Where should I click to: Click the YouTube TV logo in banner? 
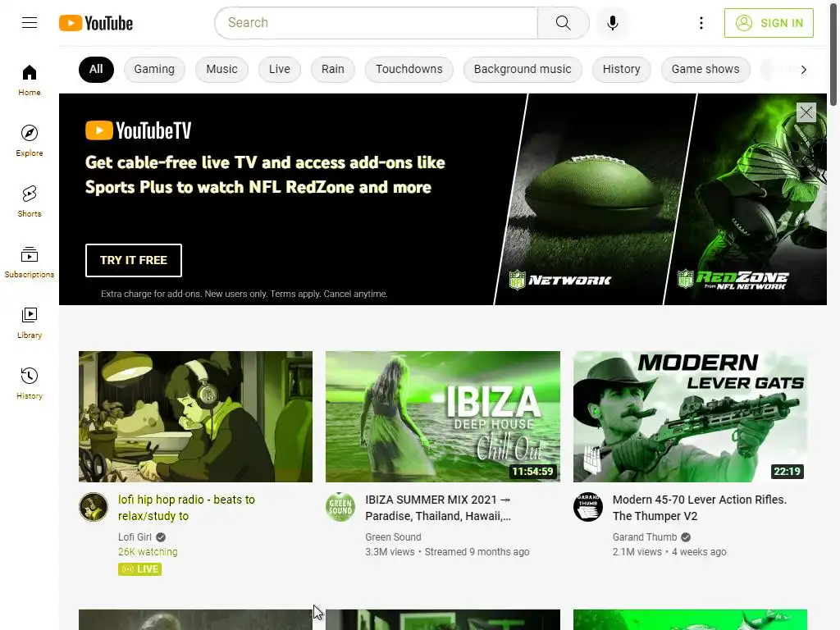tap(138, 130)
